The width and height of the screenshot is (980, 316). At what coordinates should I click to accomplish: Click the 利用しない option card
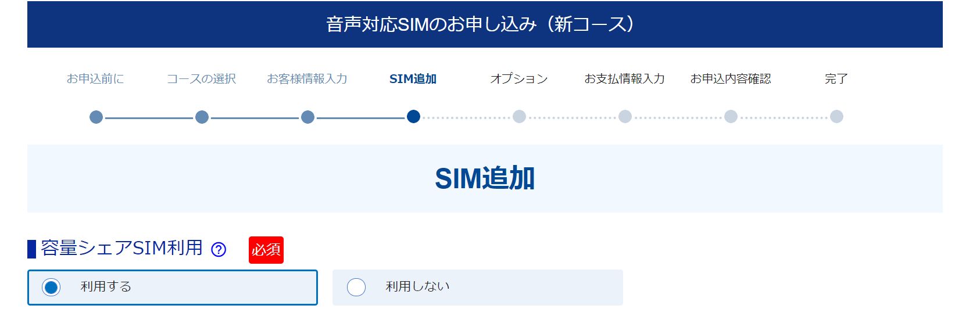(478, 287)
